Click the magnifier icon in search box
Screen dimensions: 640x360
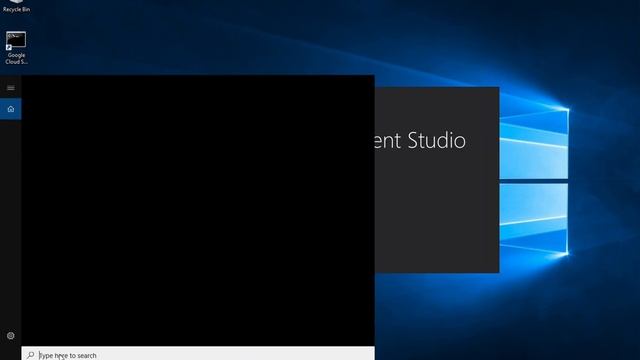coord(31,355)
